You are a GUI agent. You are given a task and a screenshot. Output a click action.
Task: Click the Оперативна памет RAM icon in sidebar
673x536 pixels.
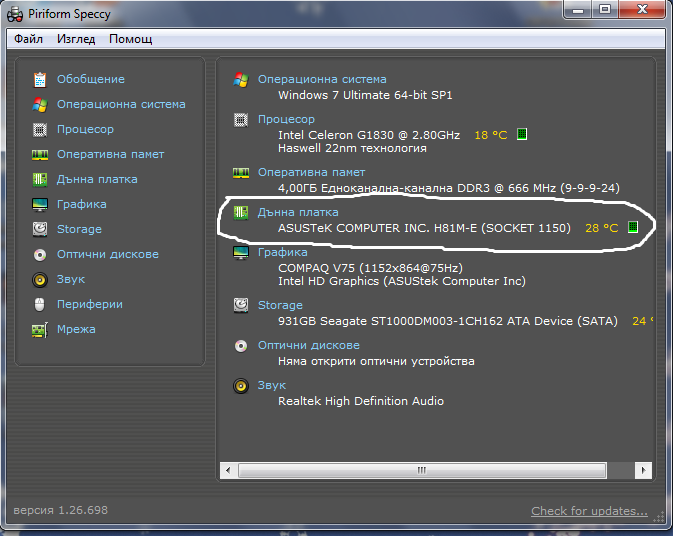click(x=40, y=154)
